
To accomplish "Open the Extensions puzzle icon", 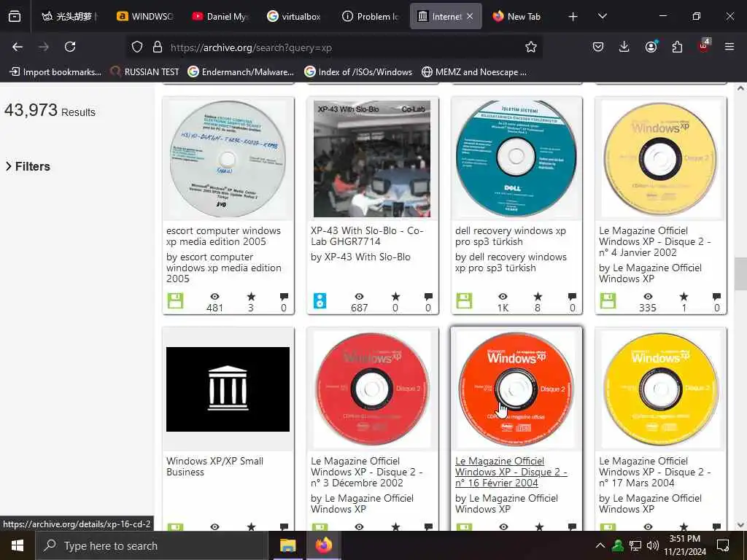I will point(677,47).
